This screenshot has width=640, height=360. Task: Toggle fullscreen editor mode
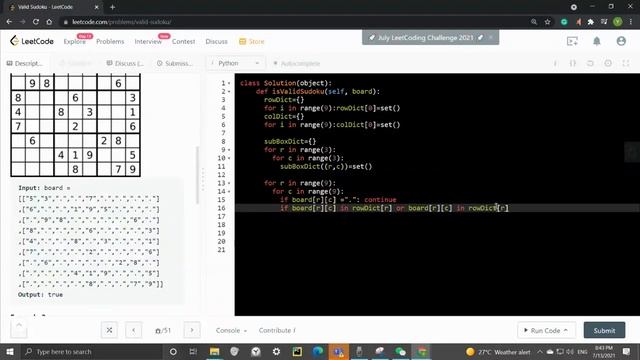(626, 63)
